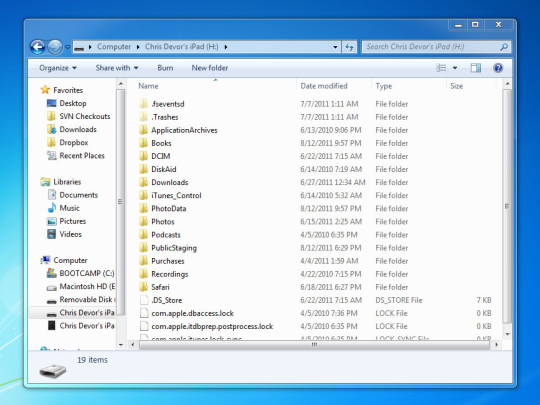540x405 pixels.
Task: Open Downloads under Favorites
Action: [x=78, y=129]
